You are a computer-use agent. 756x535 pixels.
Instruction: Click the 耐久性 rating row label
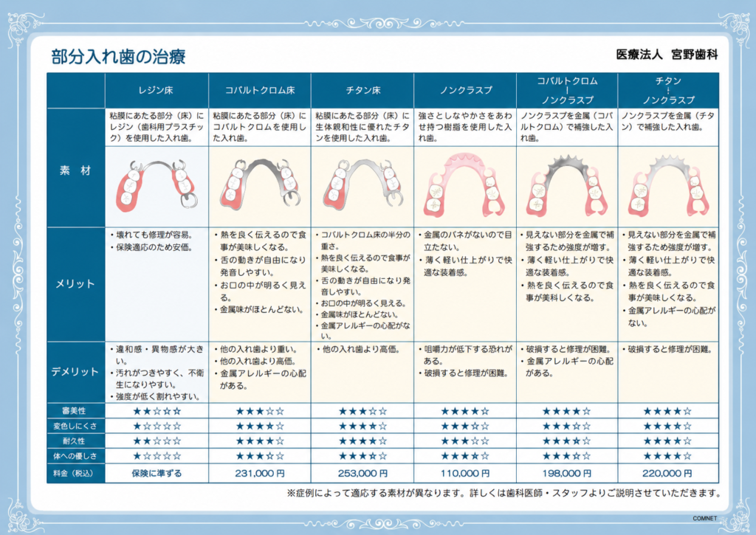pyautogui.click(x=76, y=441)
